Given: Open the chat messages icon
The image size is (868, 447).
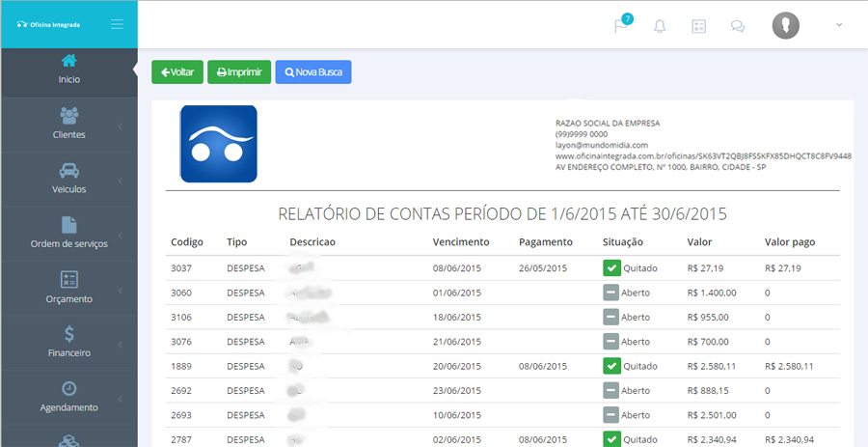Looking at the screenshot, I should 738,26.
